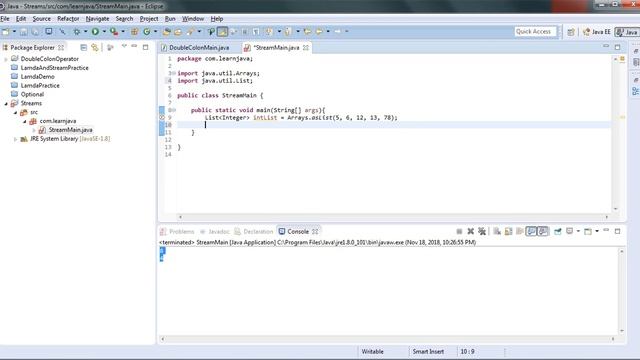Click the New Java Class icon
This screenshot has width=640, height=360.
147,31
